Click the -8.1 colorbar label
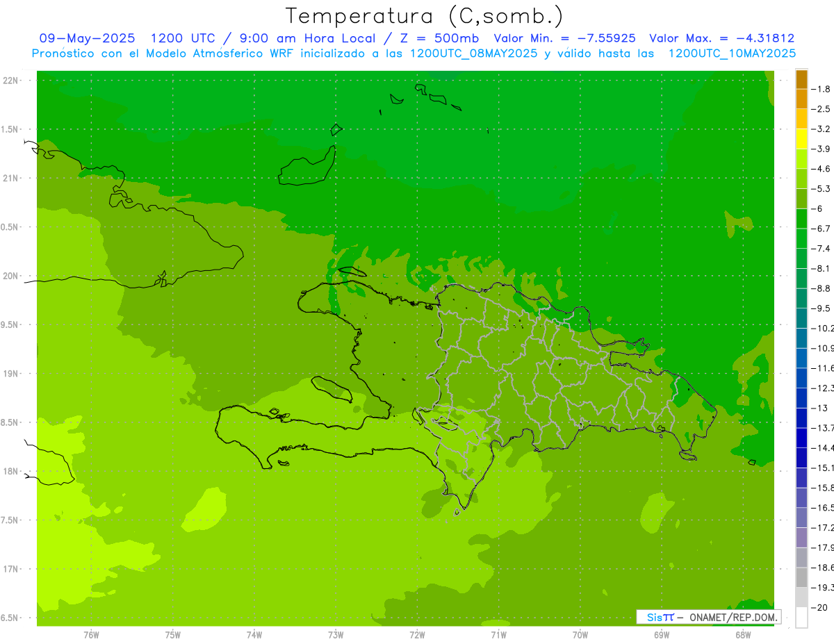Viewport: 834px width, 644px height. pos(821,269)
